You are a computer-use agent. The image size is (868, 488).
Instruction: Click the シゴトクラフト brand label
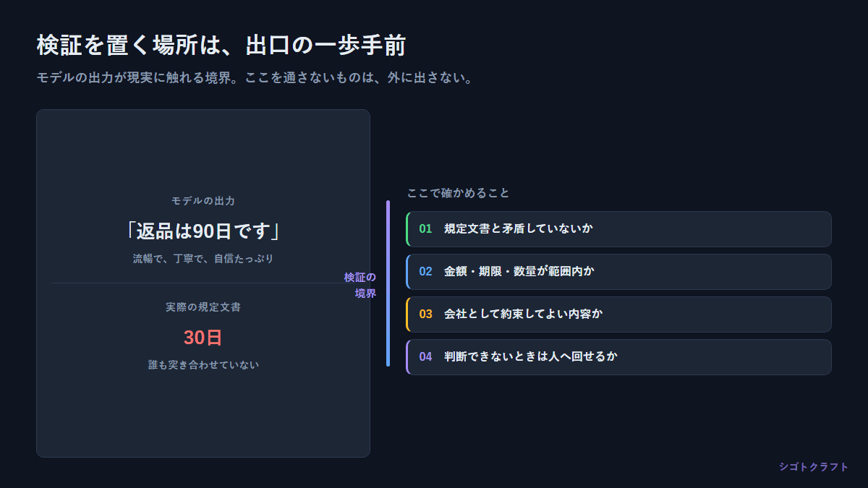(814, 467)
